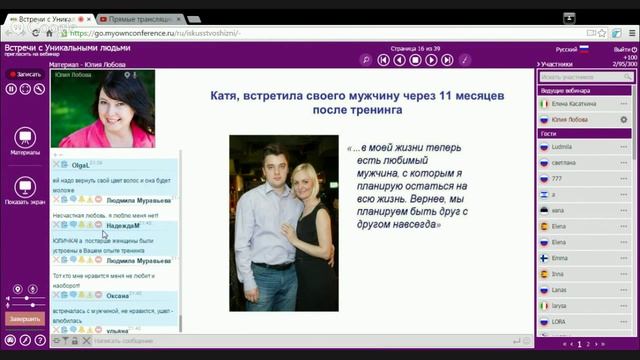640x360 pixels.
Task: Click the refresh icon in chat toolbar
Action: (x=56, y=340)
